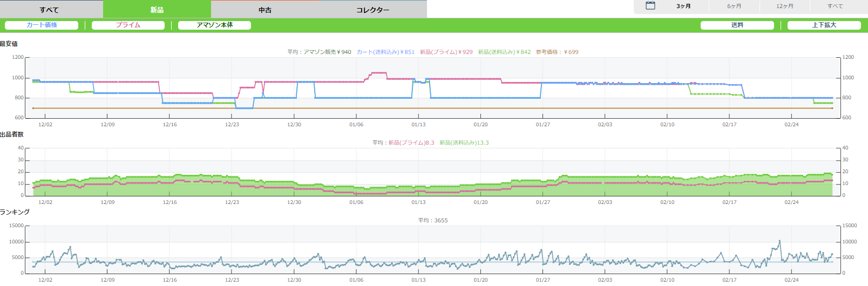This screenshot has width=868, height=286.
Task: Open the calendar date picker icon
Action: coord(650,6)
